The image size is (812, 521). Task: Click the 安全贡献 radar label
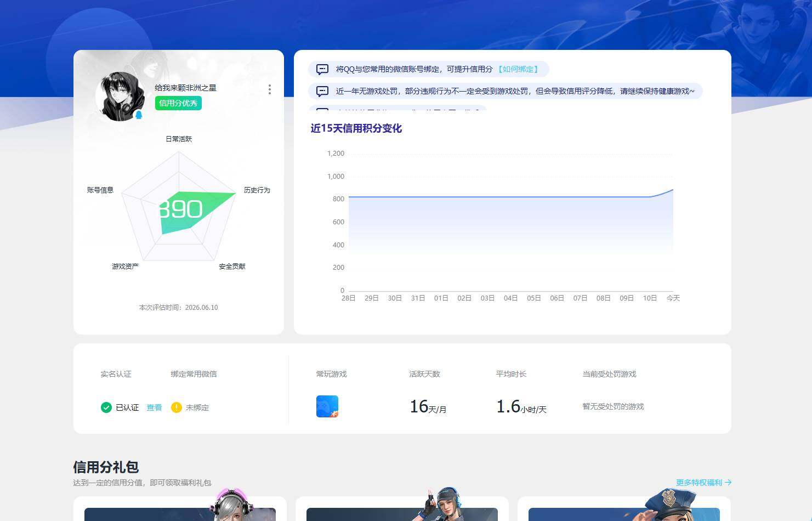(x=232, y=267)
